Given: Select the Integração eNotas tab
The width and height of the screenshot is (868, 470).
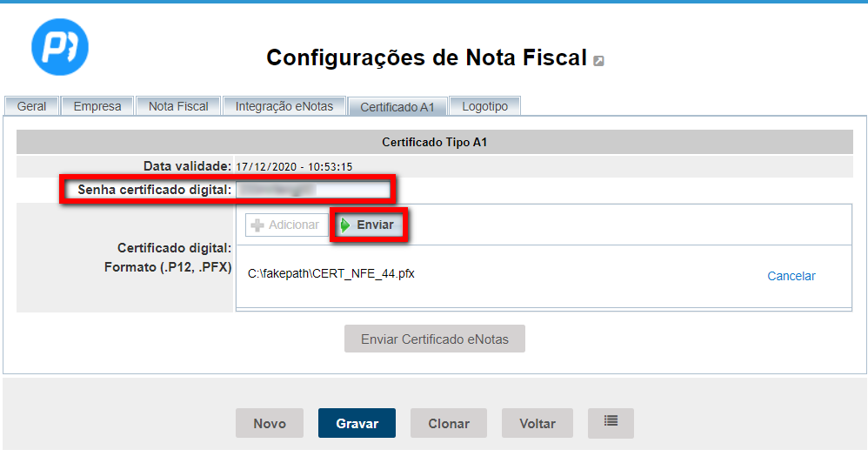Looking at the screenshot, I should point(284,106).
